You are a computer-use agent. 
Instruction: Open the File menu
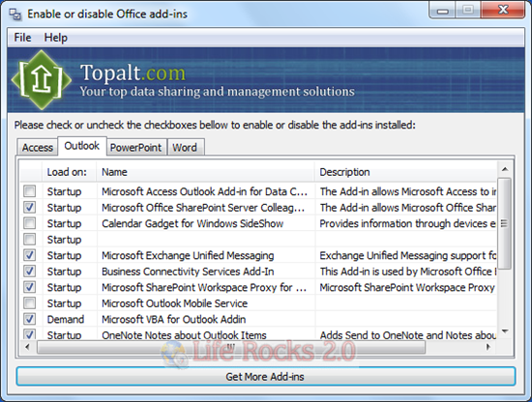tap(22, 38)
